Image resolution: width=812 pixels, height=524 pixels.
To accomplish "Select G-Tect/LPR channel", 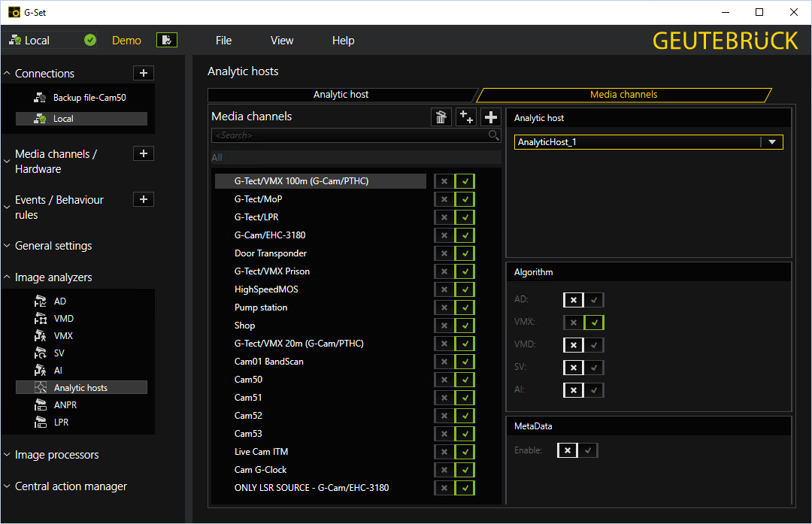I will coord(320,217).
